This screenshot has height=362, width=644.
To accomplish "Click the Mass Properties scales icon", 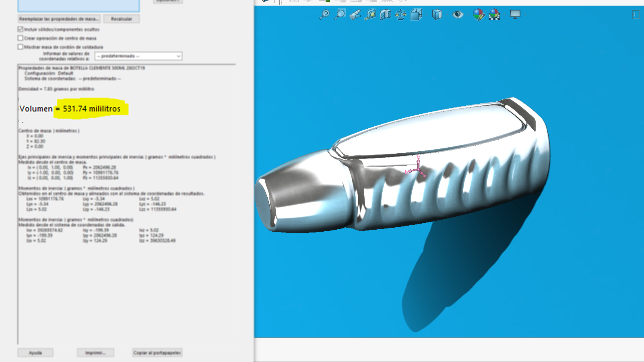I will tap(400, 15).
